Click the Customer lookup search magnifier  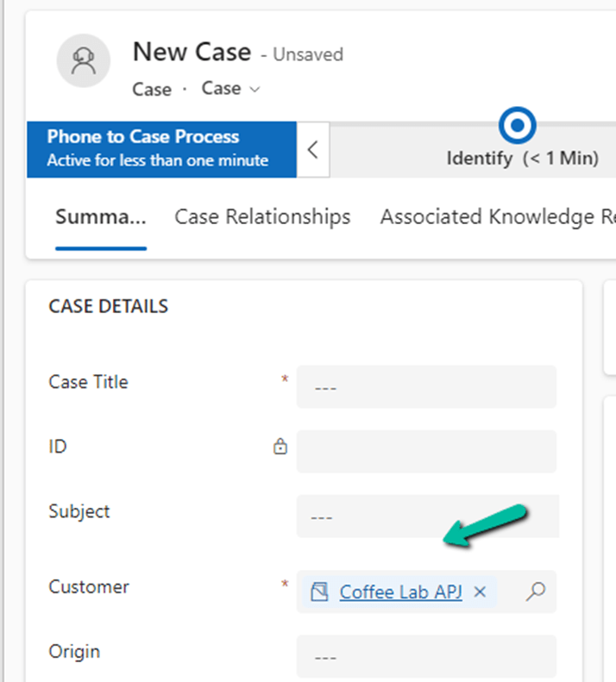pos(536,591)
